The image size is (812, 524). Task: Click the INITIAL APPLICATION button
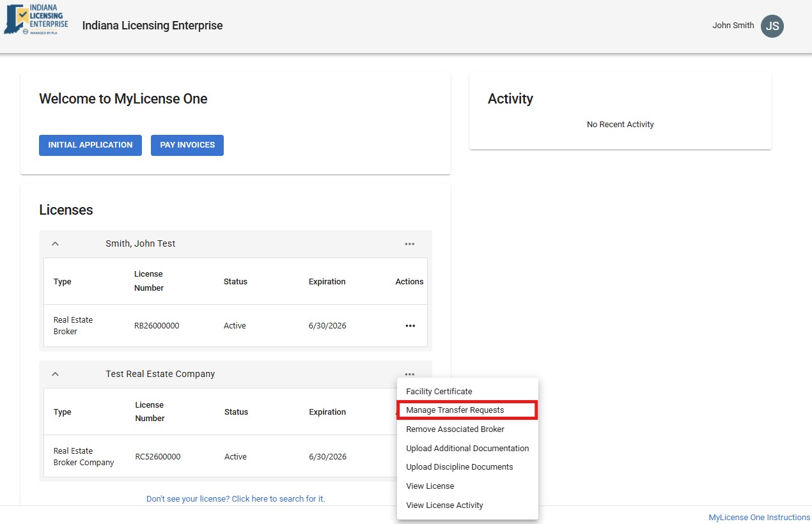(90, 145)
